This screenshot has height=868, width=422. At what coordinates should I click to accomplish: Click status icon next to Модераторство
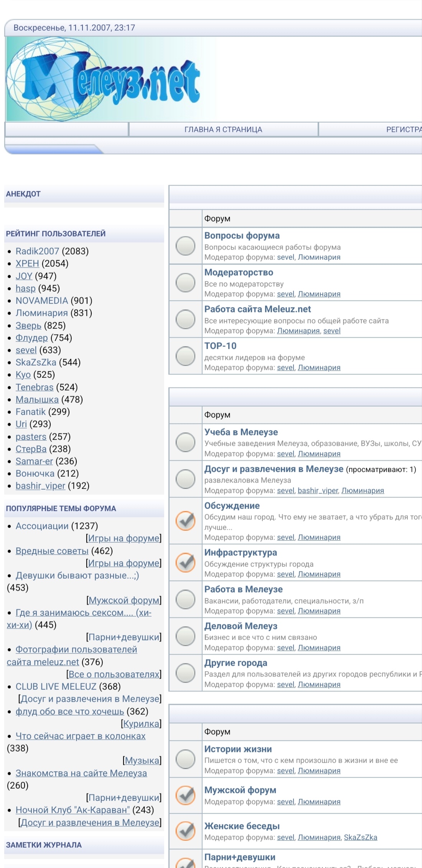185,282
